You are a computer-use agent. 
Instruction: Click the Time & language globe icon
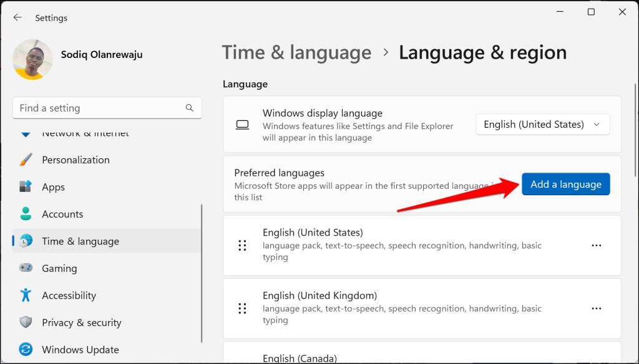point(26,241)
